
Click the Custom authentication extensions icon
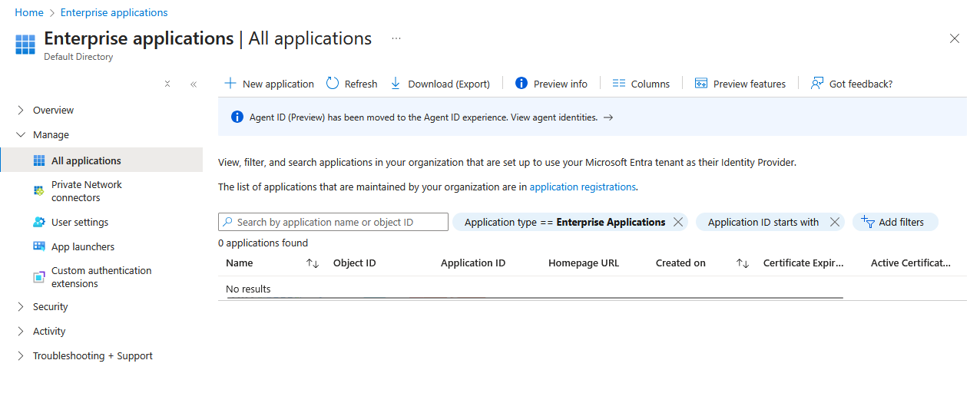click(39, 277)
